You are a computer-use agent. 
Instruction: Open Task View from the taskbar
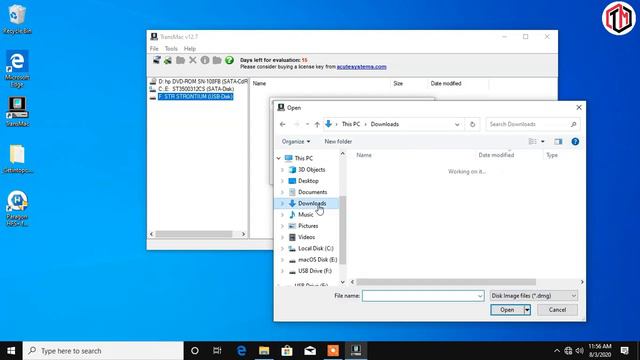tap(217, 351)
